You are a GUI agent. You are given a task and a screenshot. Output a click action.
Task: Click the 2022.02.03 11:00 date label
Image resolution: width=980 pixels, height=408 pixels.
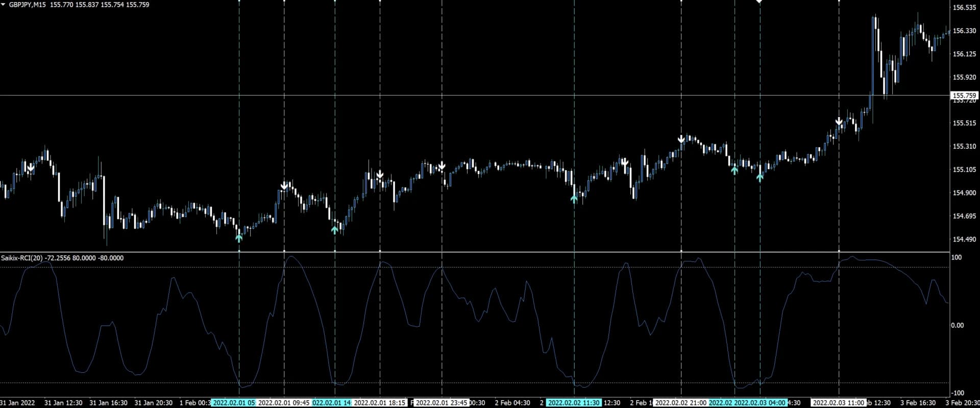pyautogui.click(x=838, y=403)
